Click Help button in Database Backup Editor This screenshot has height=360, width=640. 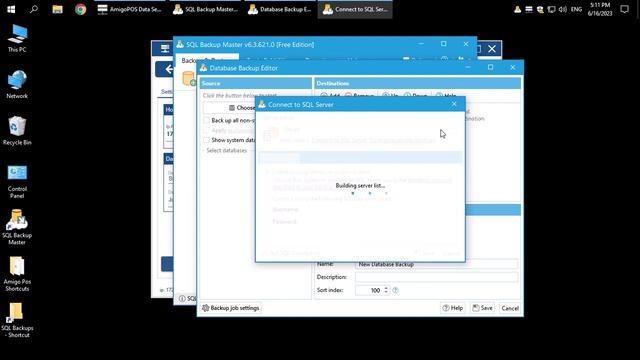[453, 308]
